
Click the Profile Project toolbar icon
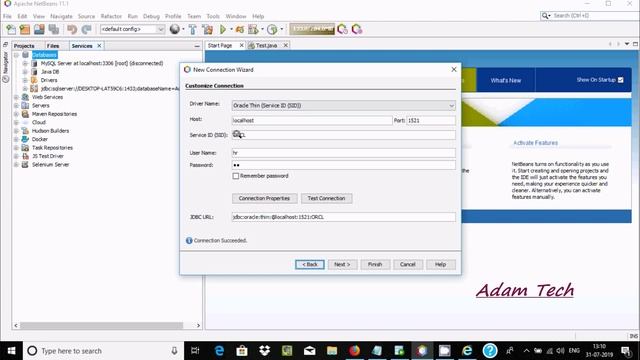253,29
